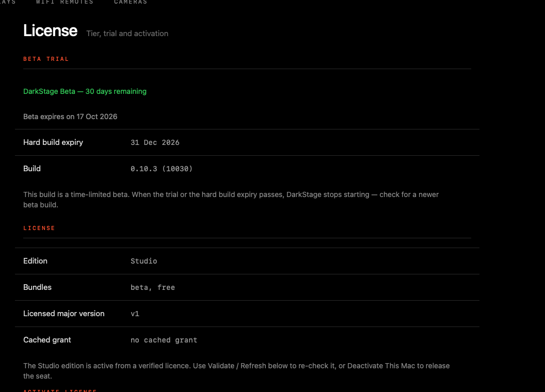Click the License page heading
The height and width of the screenshot is (392, 545).
point(51,30)
